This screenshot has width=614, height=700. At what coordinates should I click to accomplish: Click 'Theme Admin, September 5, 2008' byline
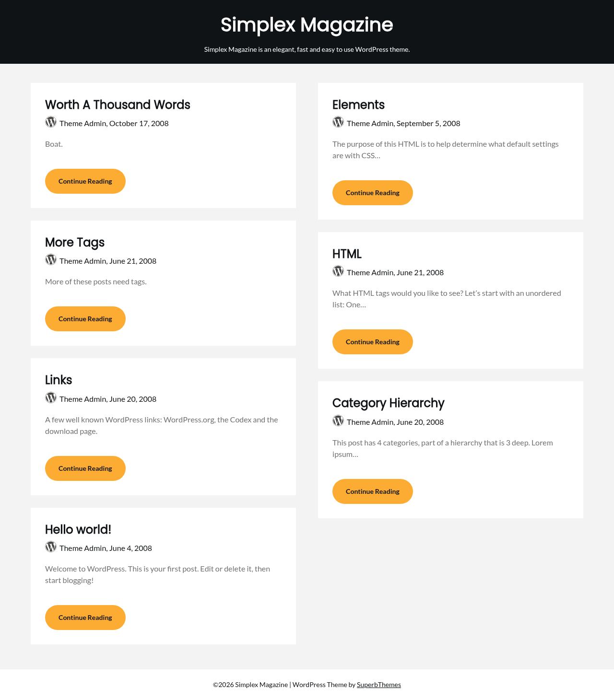(403, 123)
